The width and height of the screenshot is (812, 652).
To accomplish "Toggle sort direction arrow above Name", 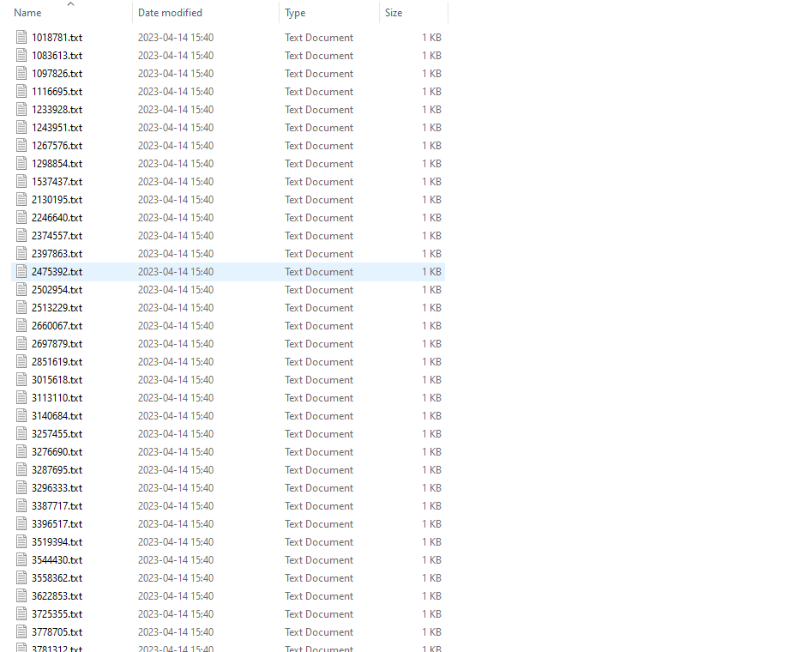I will tap(70, 4).
